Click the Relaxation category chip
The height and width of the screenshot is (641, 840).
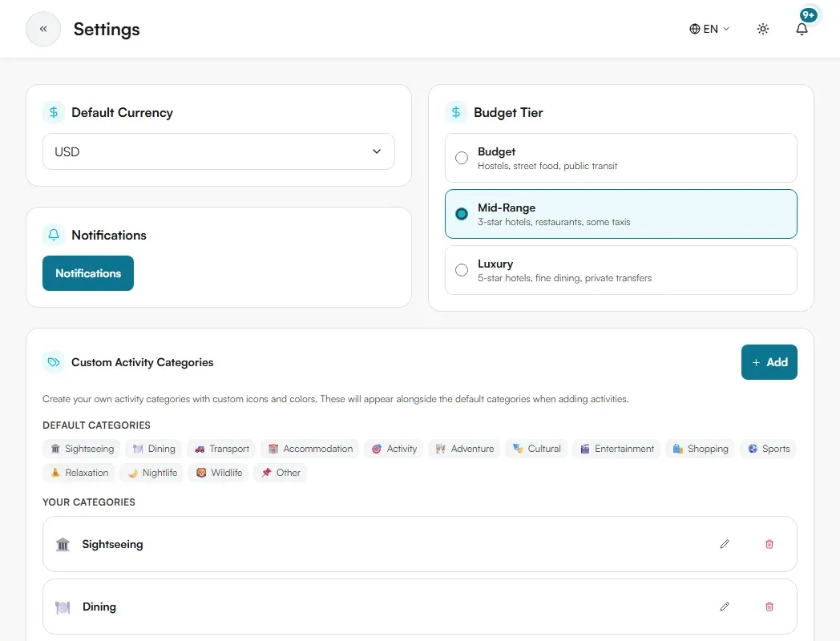pyautogui.click(x=79, y=473)
